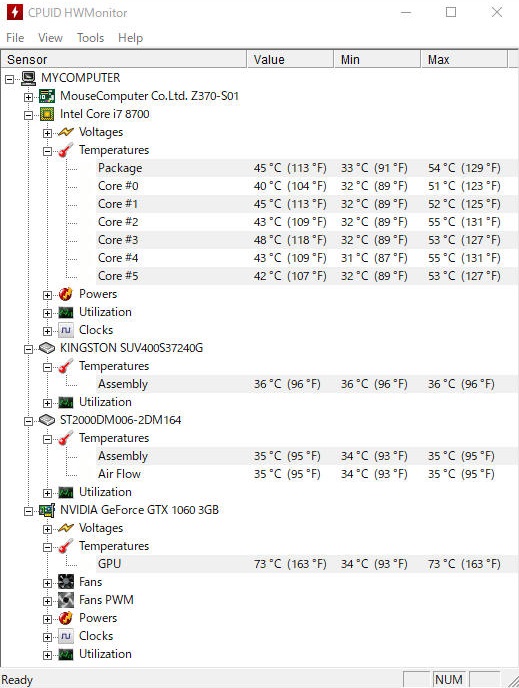Collapse the Intel Core i7 8700 node
Screen dimensions: 519x688
pos(29,115)
